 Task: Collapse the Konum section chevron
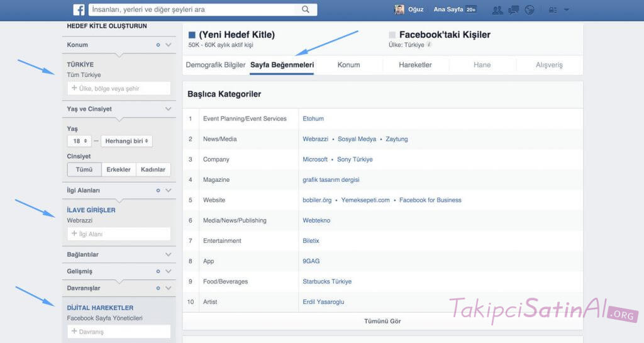coord(169,45)
